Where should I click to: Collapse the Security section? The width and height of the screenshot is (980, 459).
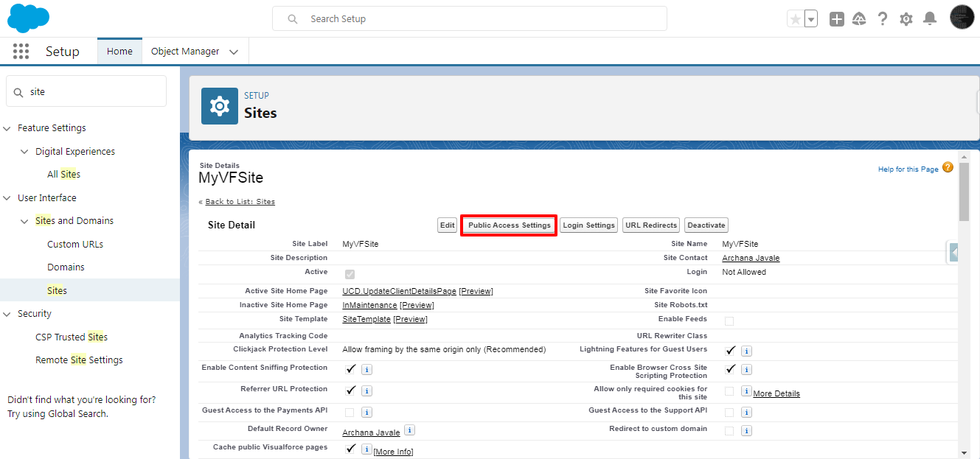click(8, 314)
